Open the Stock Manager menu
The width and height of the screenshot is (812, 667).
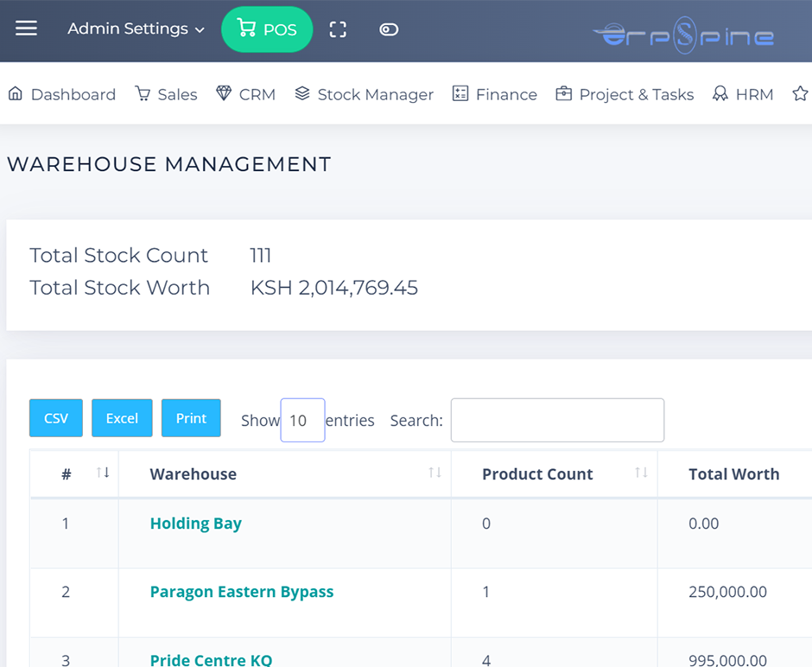pyautogui.click(x=364, y=94)
